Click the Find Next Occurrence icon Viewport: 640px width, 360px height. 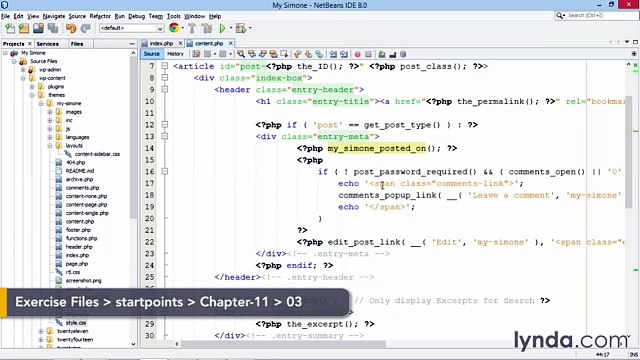click(262, 54)
